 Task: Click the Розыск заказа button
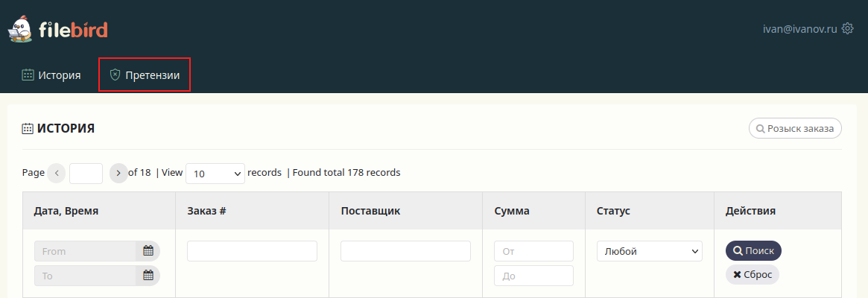[x=795, y=128]
